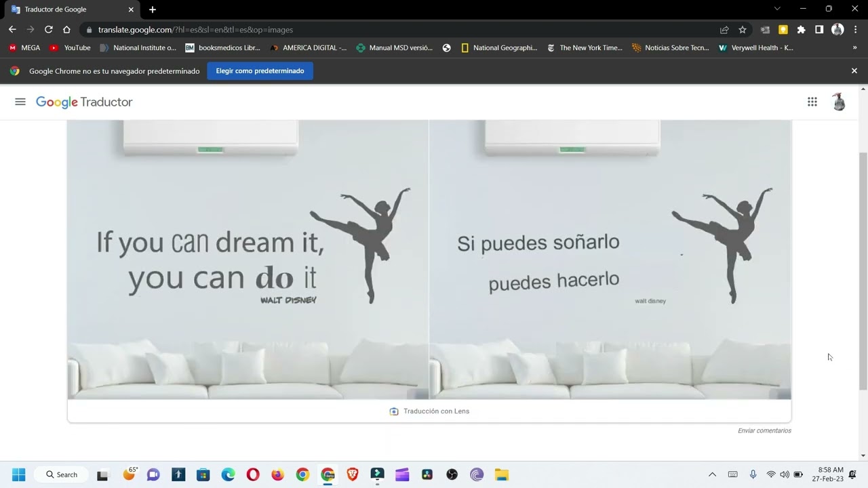Open OBS Studio from taskbar
Viewport: 868px width, 488px height.
click(x=452, y=474)
